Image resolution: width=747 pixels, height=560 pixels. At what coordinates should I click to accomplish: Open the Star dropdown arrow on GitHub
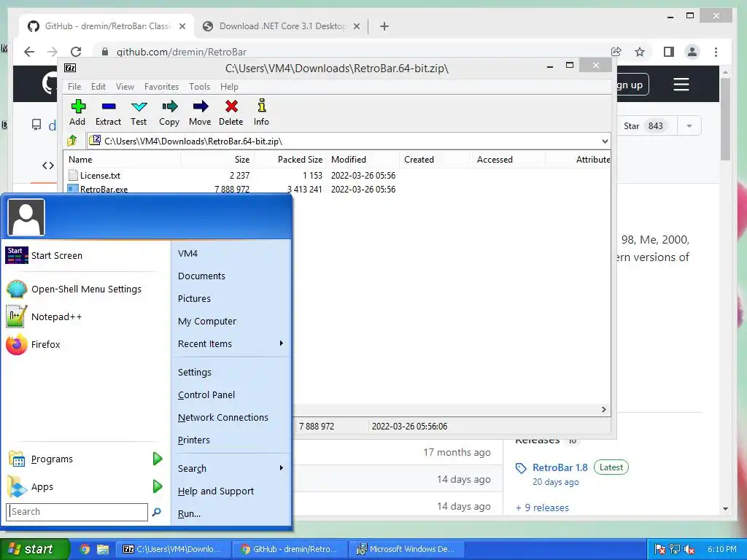689,126
